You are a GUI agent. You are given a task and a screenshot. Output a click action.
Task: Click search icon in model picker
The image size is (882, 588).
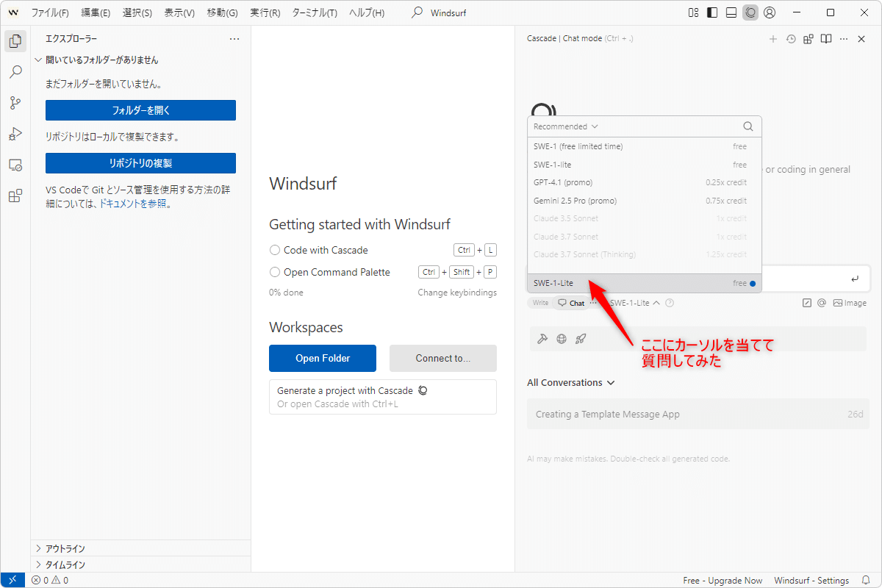(748, 126)
